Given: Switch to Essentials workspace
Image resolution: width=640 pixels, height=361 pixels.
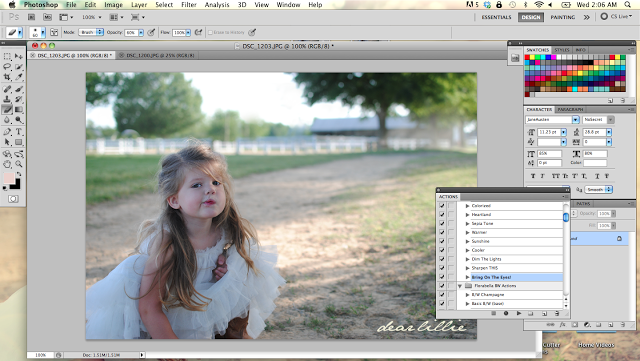Looking at the screenshot, I should 496,17.
